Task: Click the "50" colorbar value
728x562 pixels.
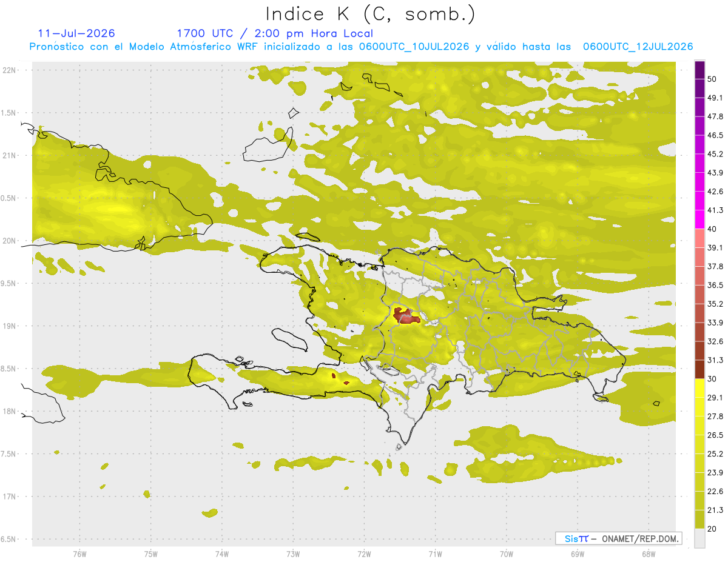Action: click(x=713, y=79)
